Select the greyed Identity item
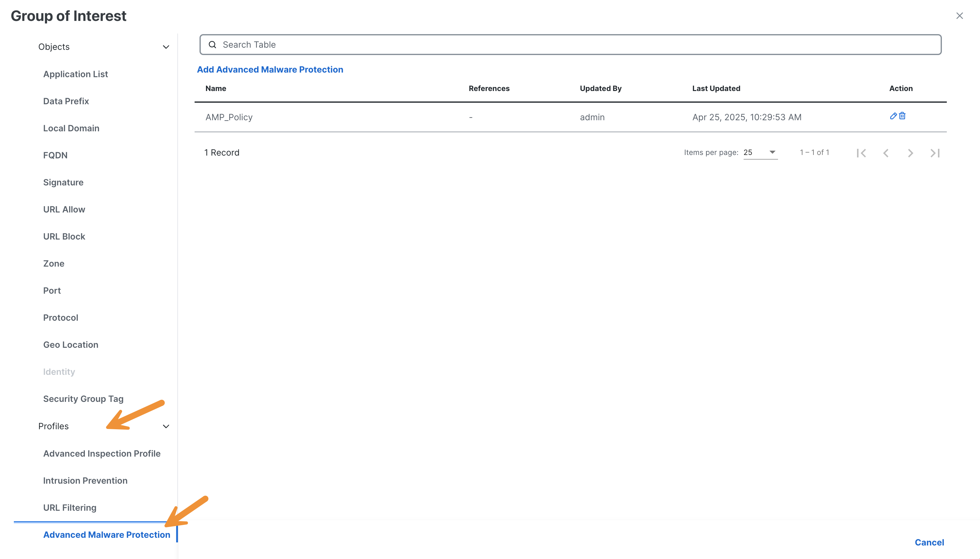This screenshot has height=559, width=980. click(x=59, y=372)
